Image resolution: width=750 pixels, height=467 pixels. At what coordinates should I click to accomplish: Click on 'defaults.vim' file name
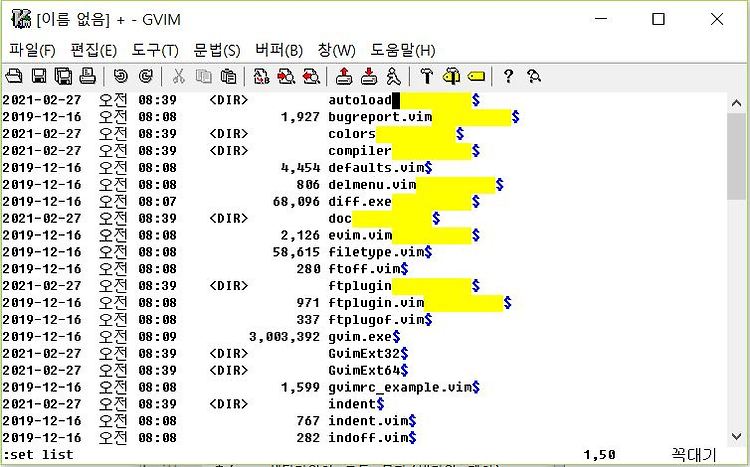coord(376,167)
